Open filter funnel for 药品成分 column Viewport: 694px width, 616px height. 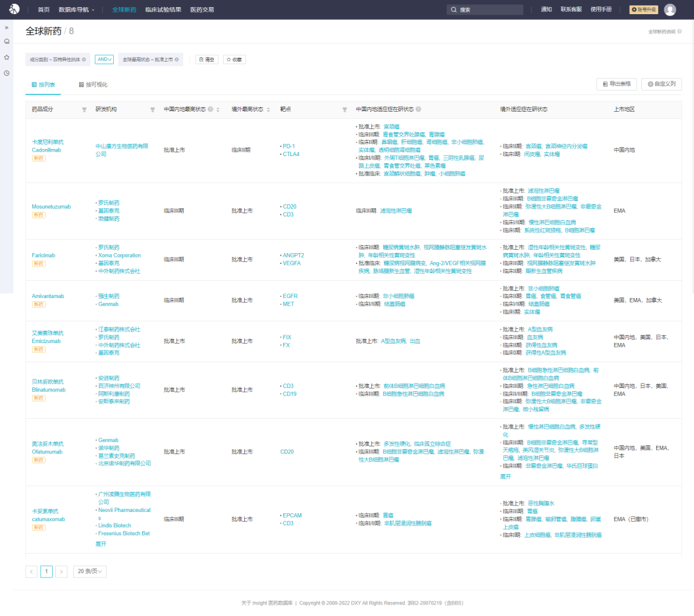[84, 110]
